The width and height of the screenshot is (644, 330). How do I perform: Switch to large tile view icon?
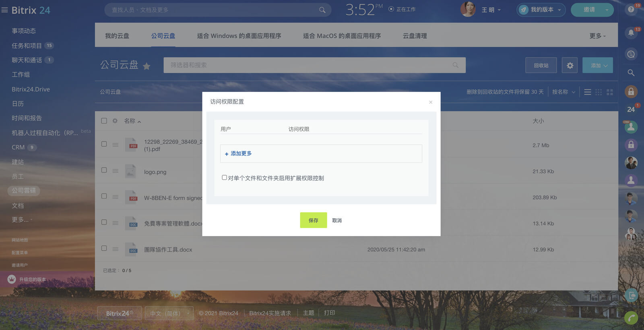(x=610, y=92)
